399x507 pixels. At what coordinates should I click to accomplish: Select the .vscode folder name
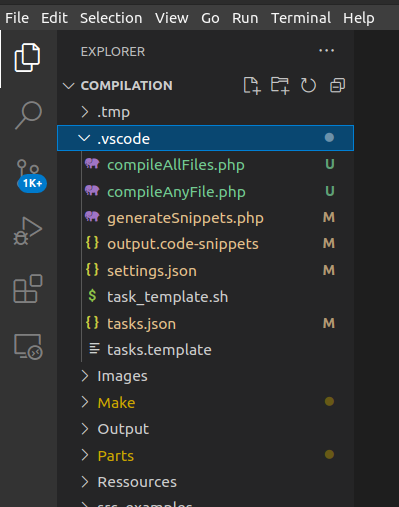[123, 139]
